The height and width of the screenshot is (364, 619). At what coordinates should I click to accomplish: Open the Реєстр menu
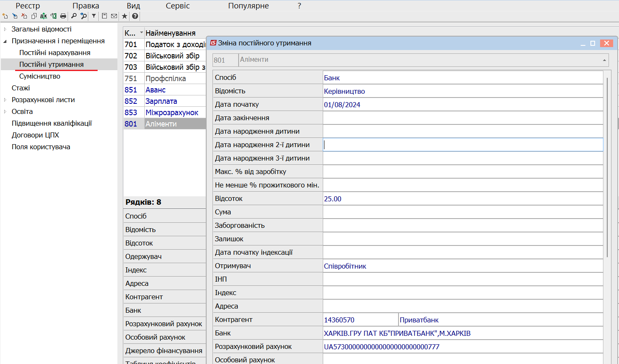coord(28,6)
